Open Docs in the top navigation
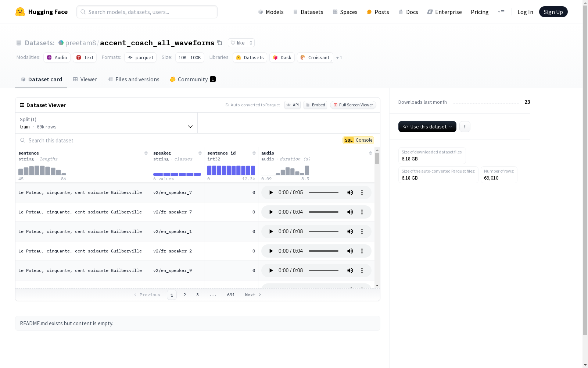The height and width of the screenshot is (368, 588). click(408, 12)
